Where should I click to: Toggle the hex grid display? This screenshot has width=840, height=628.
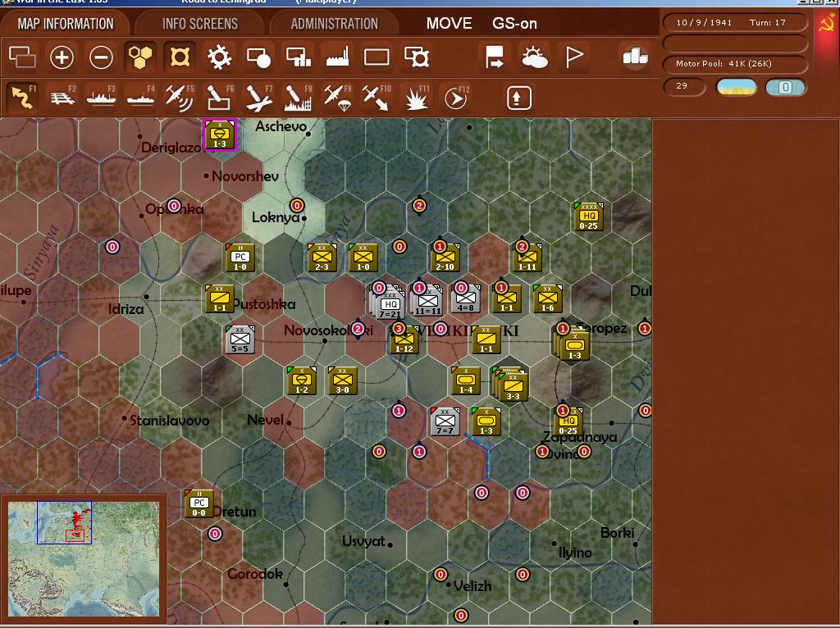click(x=140, y=57)
